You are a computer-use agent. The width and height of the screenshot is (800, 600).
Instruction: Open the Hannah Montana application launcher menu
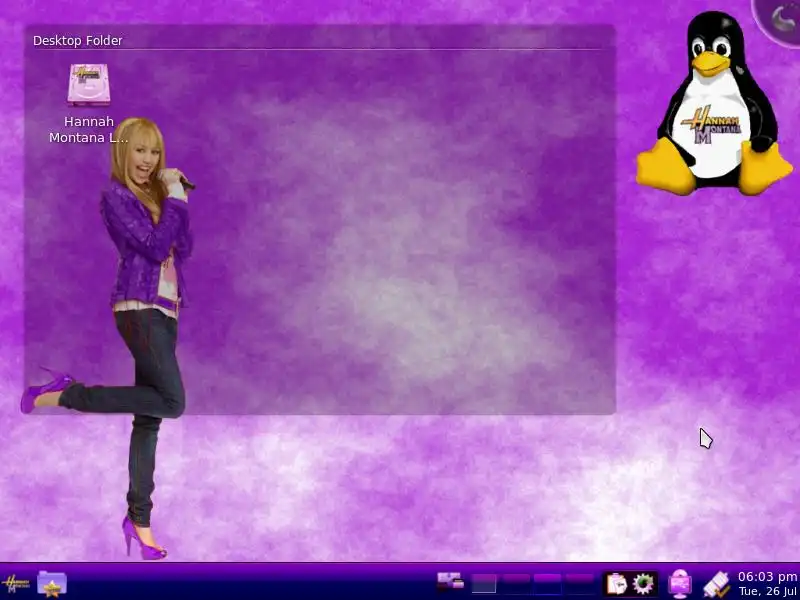coord(15,583)
